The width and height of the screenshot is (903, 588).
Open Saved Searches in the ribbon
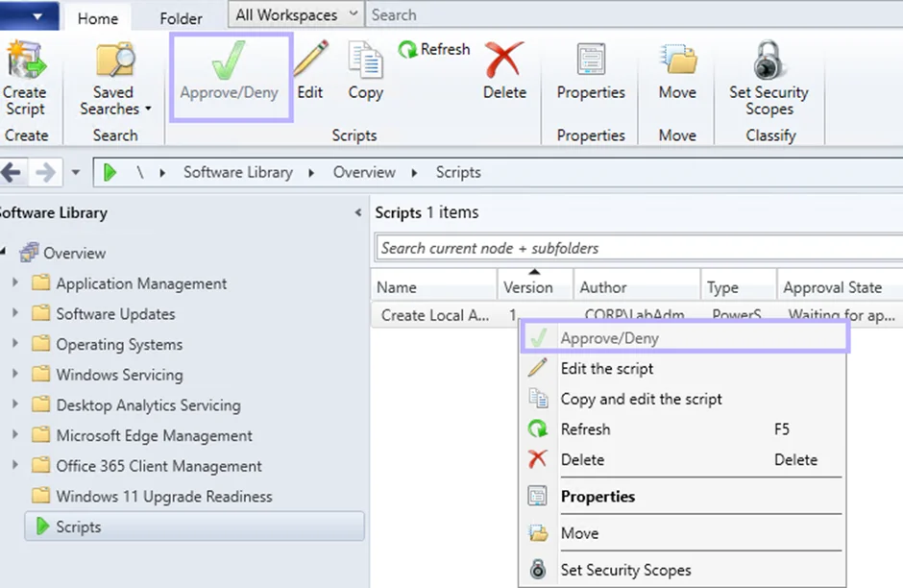pos(114,79)
